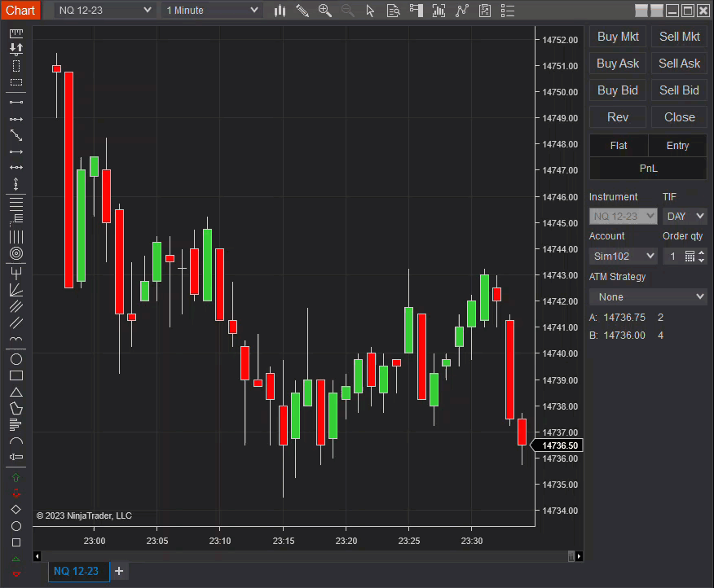Screen dimensions: 714x588
Task: Select the Regression Channel tool
Action: [x=16, y=306]
